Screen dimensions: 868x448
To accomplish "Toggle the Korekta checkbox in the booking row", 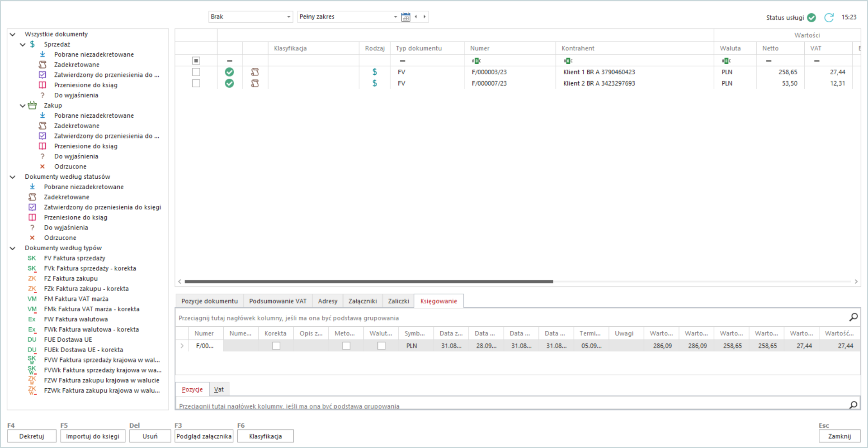I will pos(276,346).
